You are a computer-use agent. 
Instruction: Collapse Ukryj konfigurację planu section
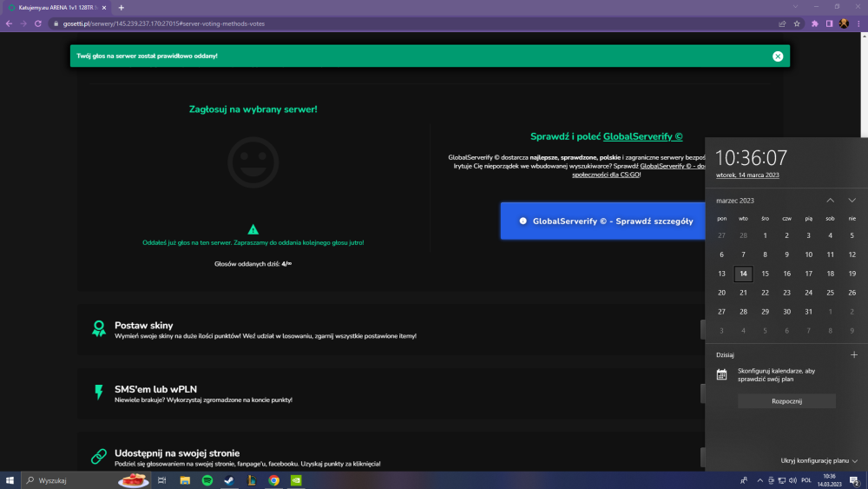(x=819, y=460)
